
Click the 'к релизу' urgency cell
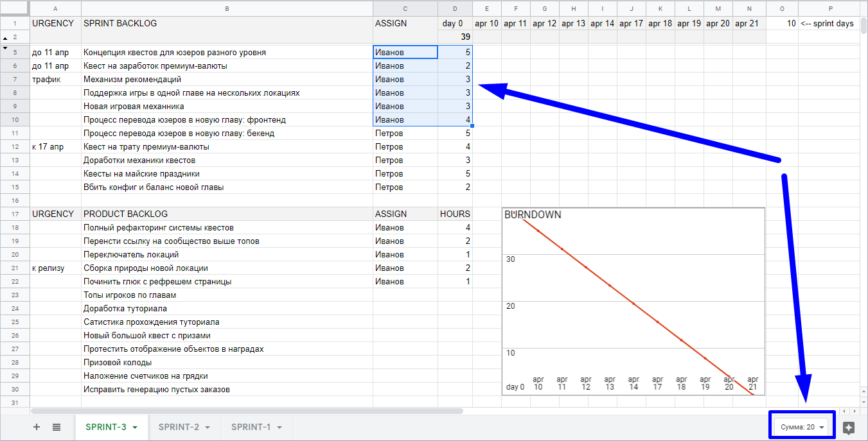coord(55,268)
